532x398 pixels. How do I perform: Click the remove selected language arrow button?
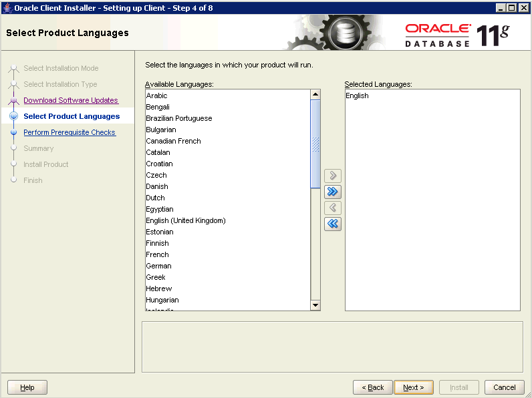tap(332, 208)
